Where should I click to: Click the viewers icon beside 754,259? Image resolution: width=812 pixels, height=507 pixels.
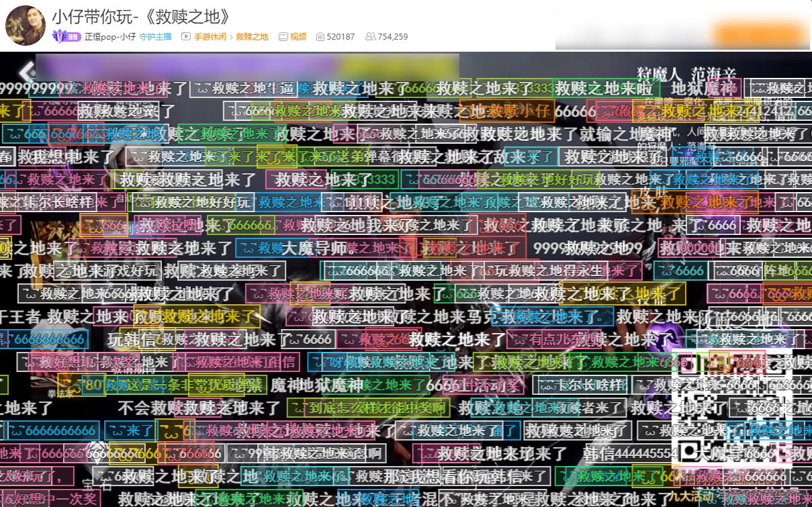click(370, 37)
